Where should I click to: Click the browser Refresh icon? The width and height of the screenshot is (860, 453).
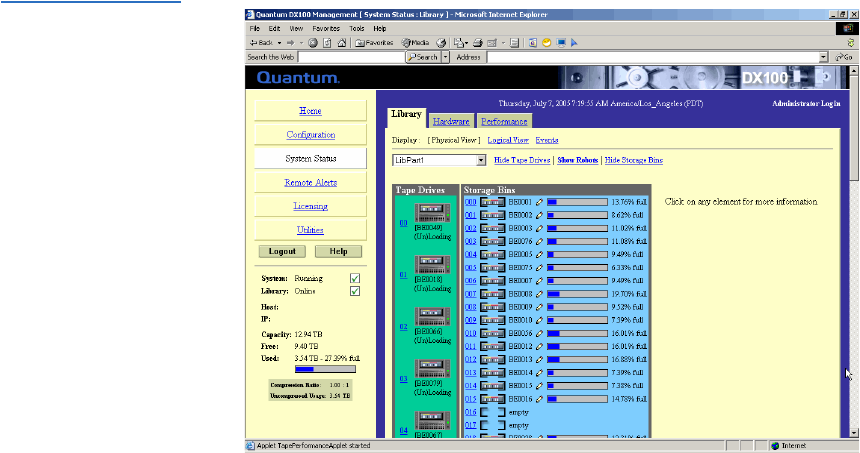(327, 43)
